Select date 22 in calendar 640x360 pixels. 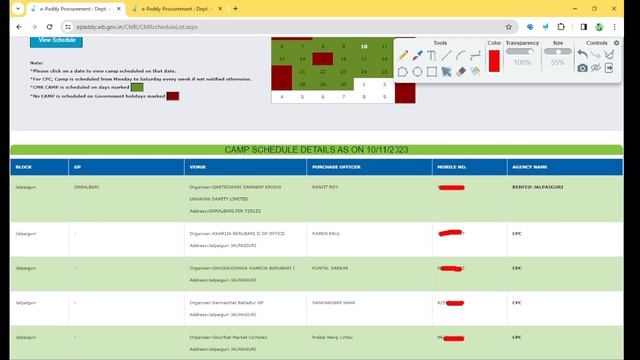click(323, 72)
